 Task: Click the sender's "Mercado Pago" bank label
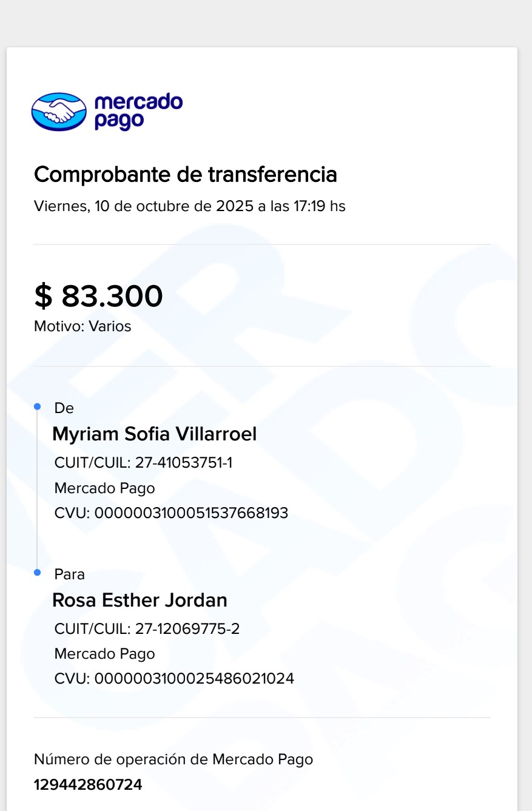(104, 488)
